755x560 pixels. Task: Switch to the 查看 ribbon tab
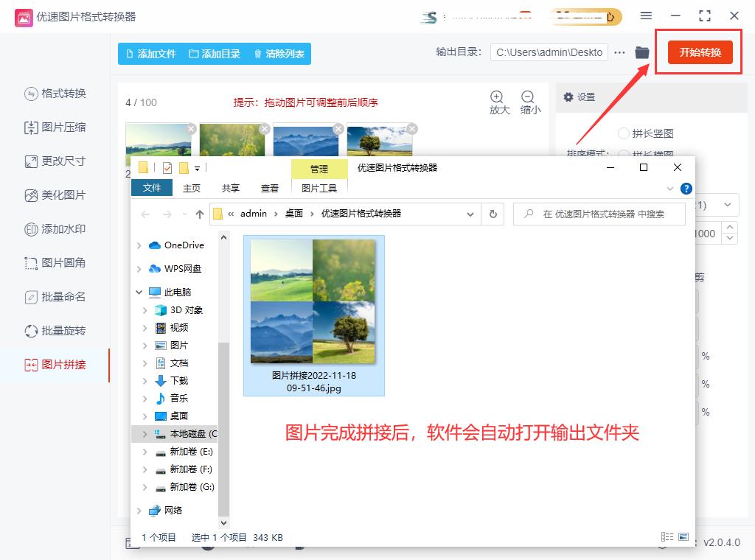(x=270, y=188)
